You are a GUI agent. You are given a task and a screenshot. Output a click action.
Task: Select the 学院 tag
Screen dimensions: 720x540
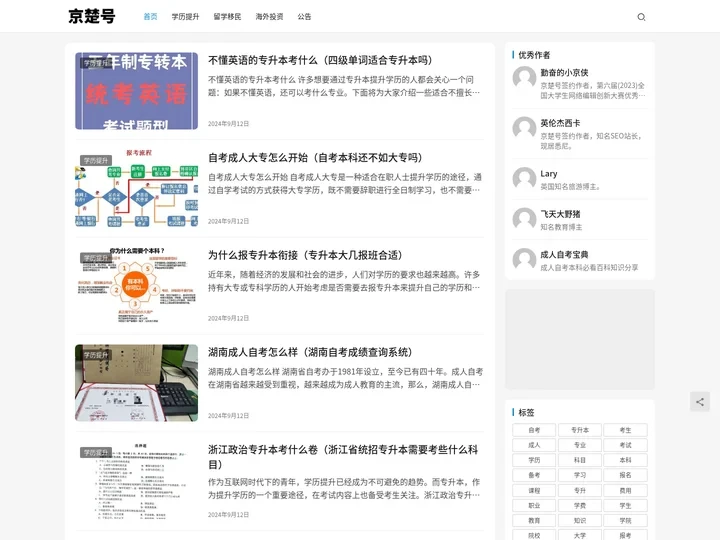(625, 521)
